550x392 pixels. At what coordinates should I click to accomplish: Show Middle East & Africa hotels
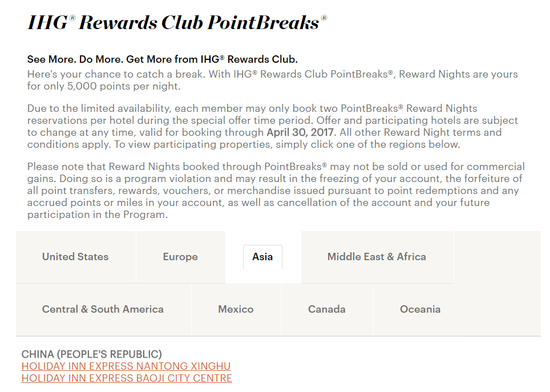tap(377, 257)
